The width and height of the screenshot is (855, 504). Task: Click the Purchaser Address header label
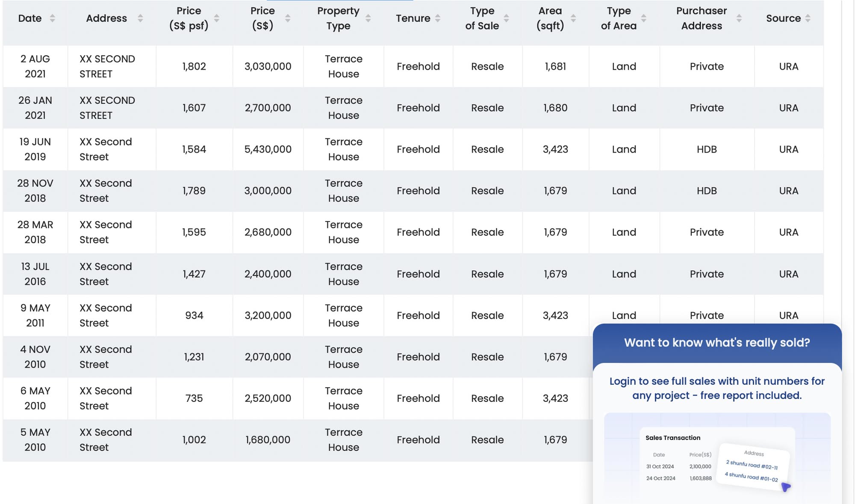(702, 18)
